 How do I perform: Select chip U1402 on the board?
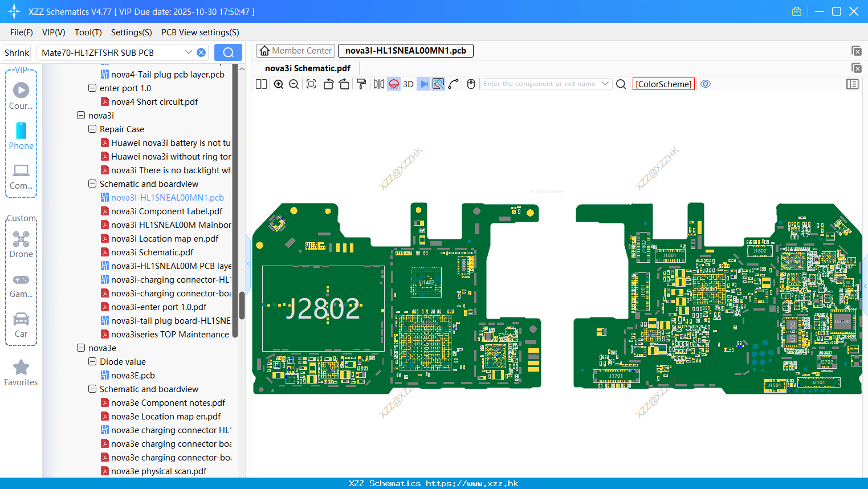(x=426, y=282)
